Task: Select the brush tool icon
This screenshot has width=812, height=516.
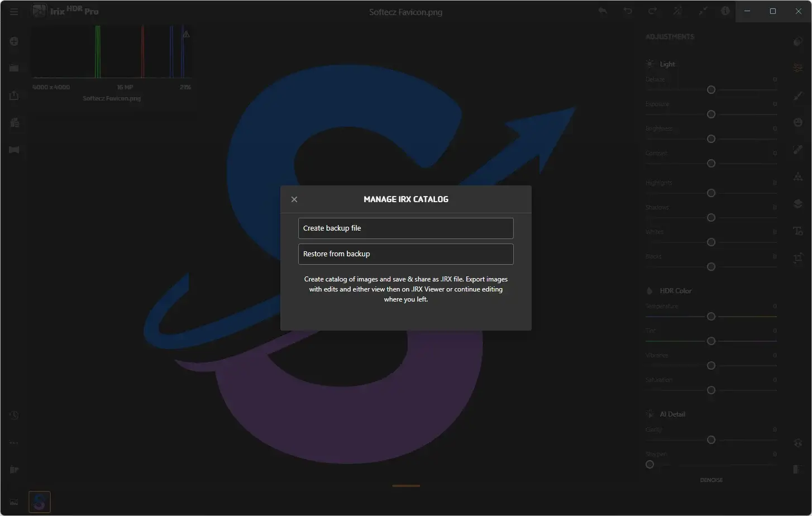Action: 798,95
